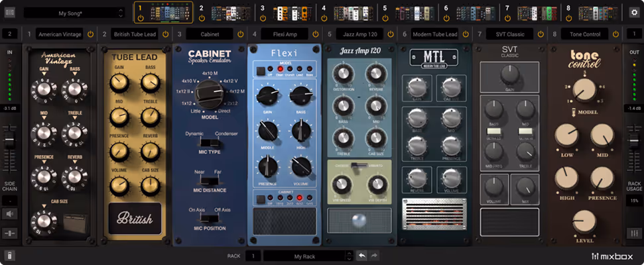Toggle power for rack 7

[507, 18]
